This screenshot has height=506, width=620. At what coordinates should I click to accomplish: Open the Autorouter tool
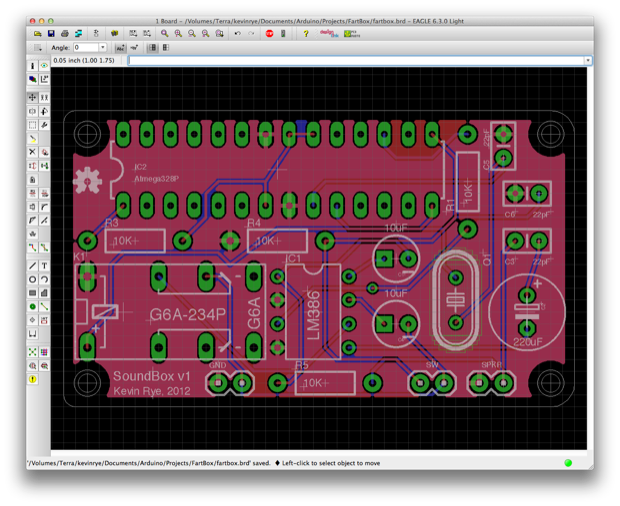coord(44,352)
